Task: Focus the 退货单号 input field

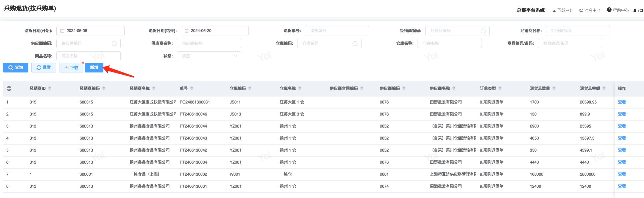Action: (337, 31)
